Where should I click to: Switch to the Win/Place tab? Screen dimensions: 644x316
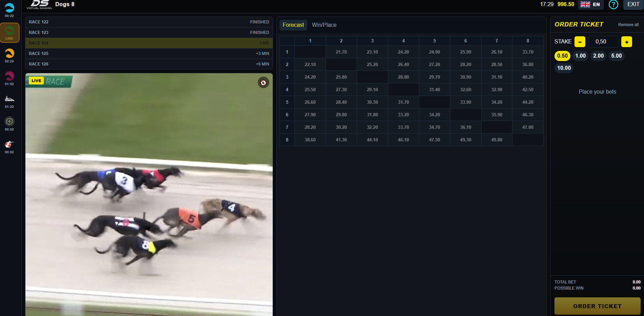click(x=324, y=25)
